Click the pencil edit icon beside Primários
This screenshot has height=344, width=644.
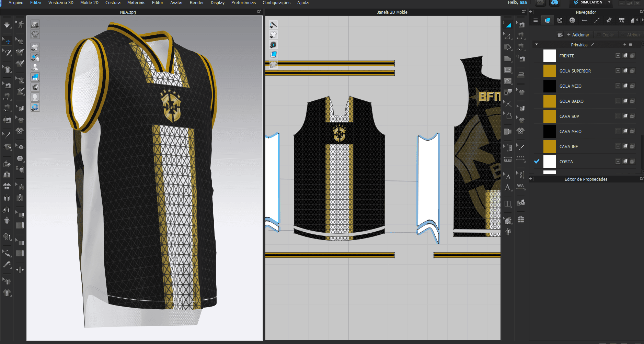[x=593, y=45]
